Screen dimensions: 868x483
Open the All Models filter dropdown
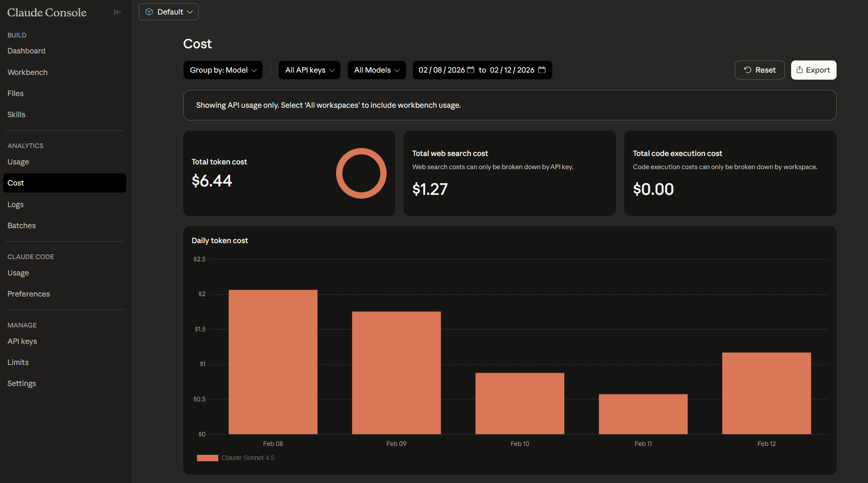[x=377, y=70]
